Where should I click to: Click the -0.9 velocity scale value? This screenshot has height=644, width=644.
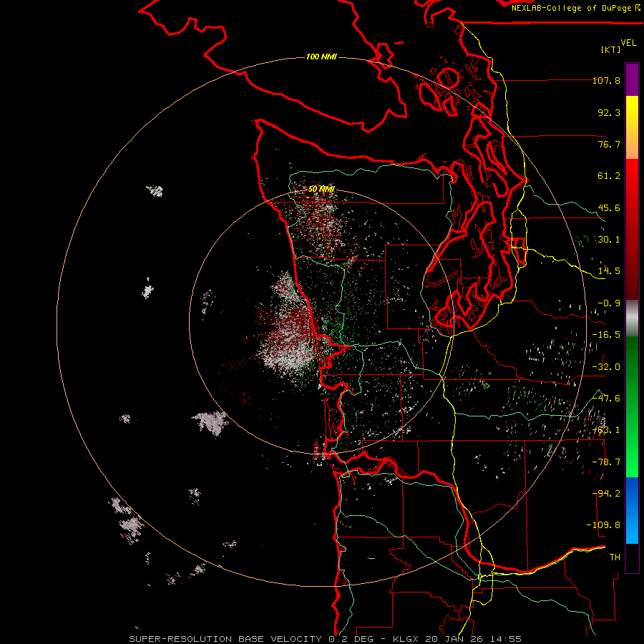(x=609, y=303)
